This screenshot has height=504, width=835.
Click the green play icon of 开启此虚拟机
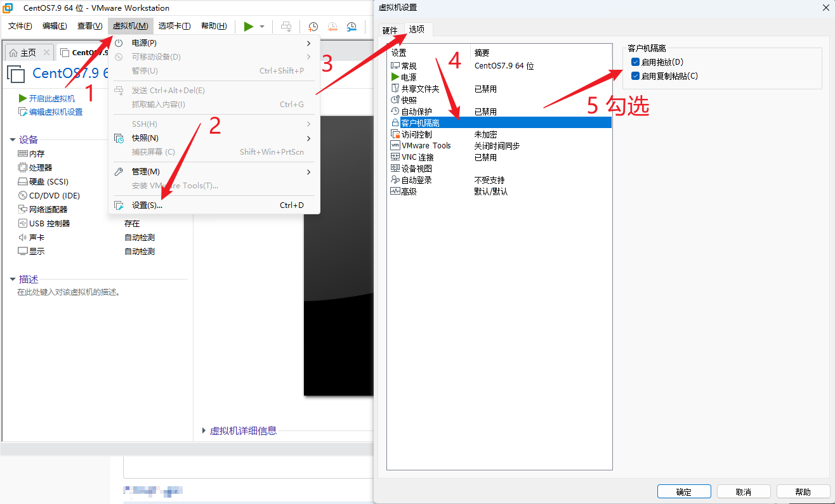[x=23, y=98]
